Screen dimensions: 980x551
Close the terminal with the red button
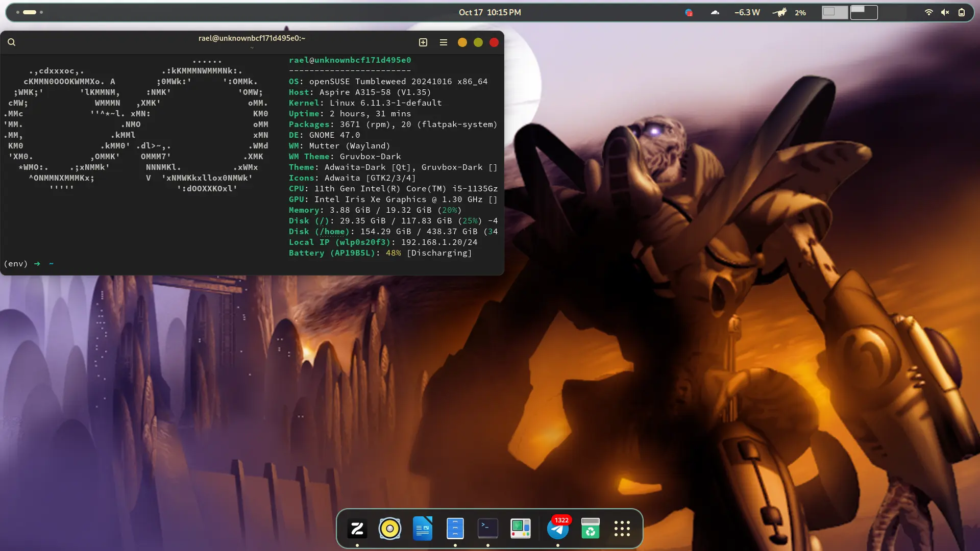494,42
